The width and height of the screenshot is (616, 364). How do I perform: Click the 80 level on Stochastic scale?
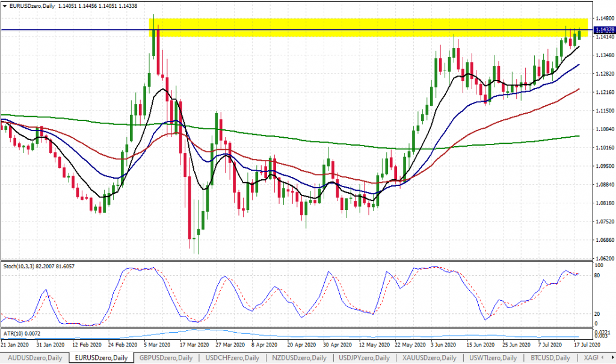tap(599, 276)
